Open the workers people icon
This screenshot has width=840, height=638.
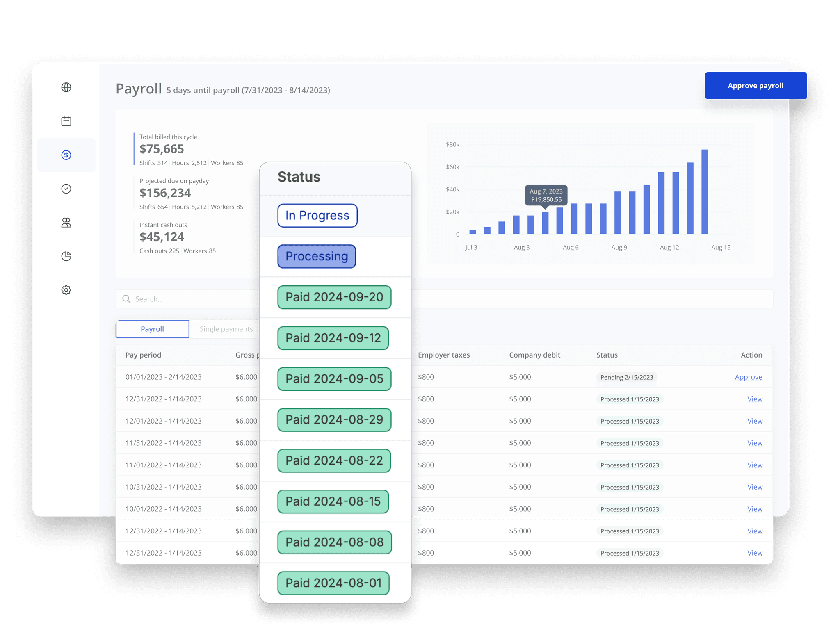click(66, 223)
